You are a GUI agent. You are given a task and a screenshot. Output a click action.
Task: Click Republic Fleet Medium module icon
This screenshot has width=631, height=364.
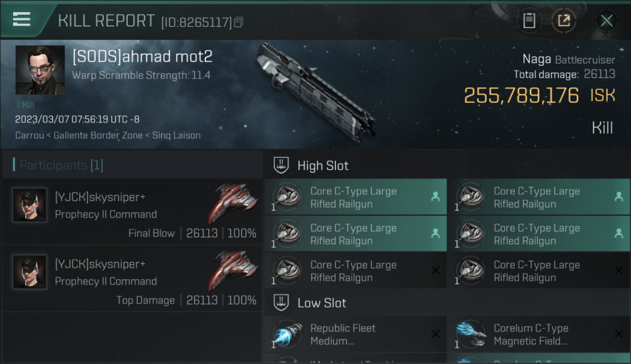point(287,334)
